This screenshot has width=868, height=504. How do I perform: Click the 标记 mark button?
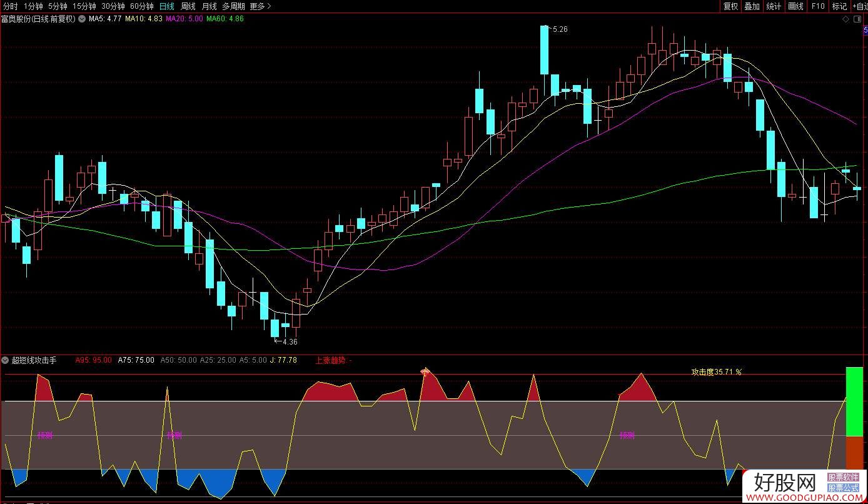click(x=839, y=6)
